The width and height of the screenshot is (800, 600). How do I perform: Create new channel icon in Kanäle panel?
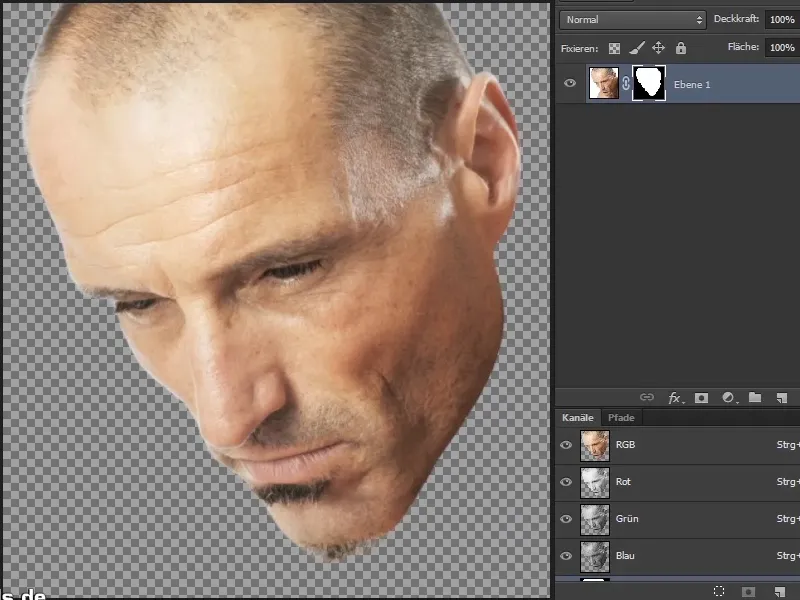pos(780,592)
